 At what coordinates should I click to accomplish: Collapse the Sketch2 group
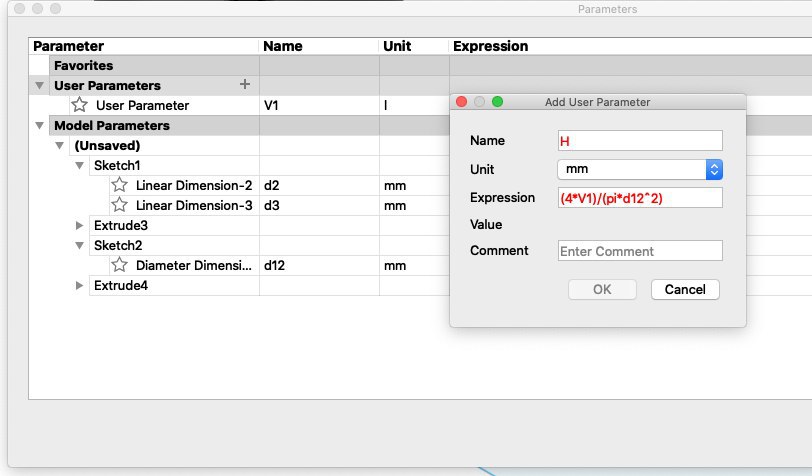(x=79, y=246)
